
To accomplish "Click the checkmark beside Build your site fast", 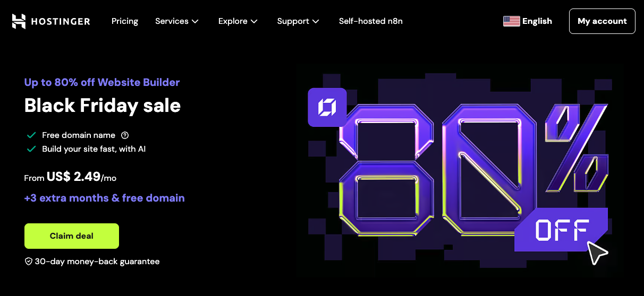I will (x=31, y=149).
